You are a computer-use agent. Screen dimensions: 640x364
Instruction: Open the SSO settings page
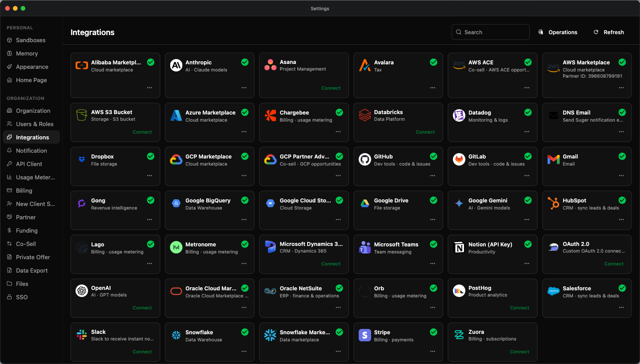point(31,297)
